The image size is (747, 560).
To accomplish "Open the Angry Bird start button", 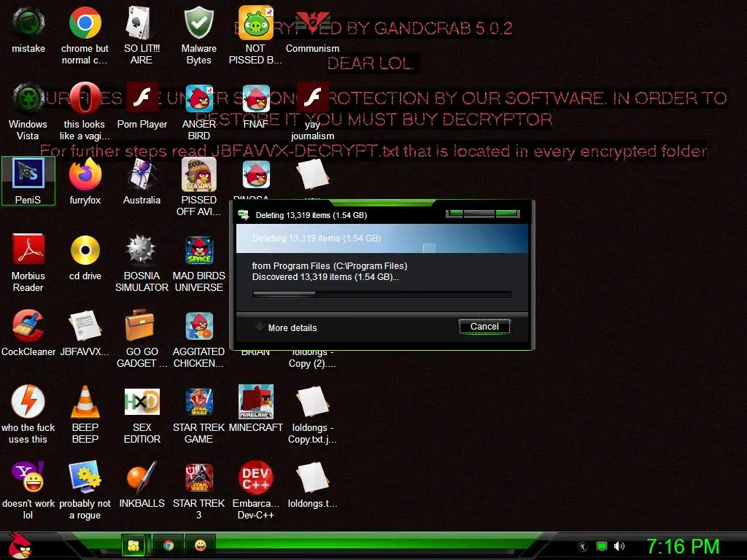I will tap(19, 545).
